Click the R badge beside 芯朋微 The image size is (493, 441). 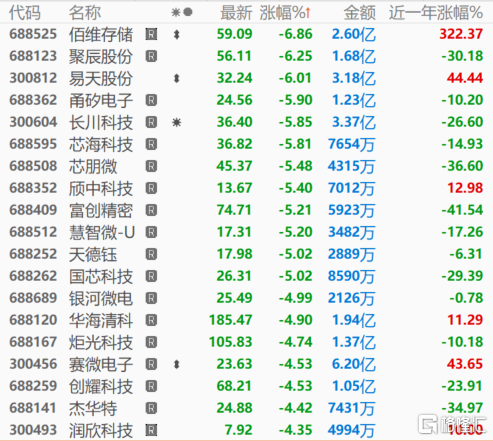151,166
